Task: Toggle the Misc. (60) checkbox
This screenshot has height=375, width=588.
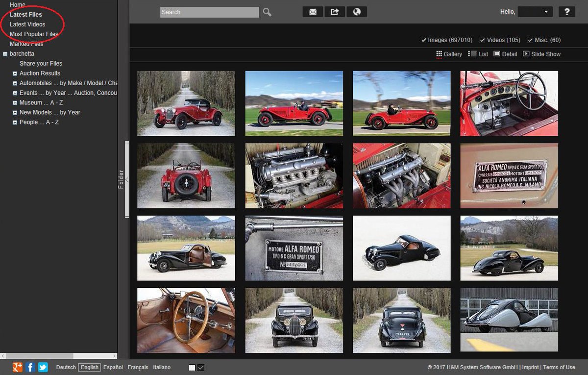Action: pos(530,40)
